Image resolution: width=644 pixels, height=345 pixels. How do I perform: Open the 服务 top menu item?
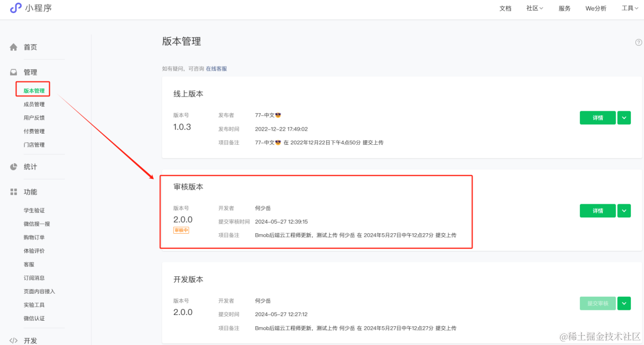point(564,8)
